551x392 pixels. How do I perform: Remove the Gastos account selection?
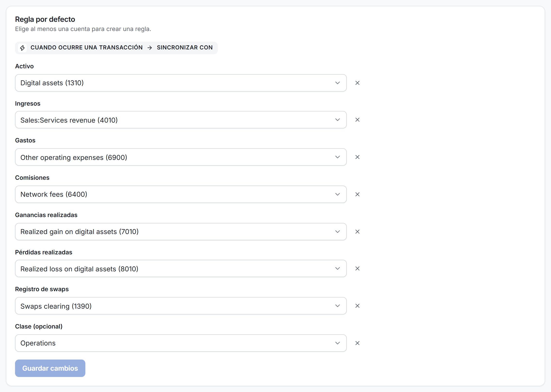pos(357,157)
